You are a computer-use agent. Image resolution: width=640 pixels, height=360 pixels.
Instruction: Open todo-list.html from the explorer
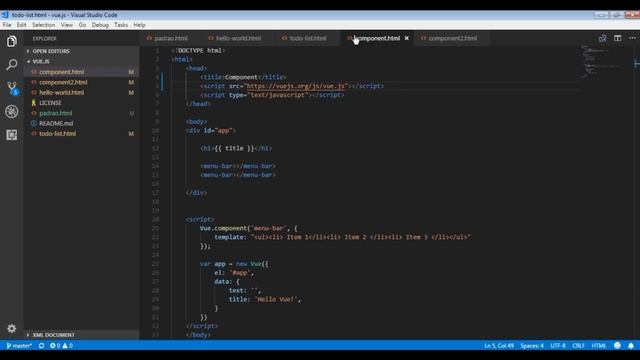coord(57,133)
